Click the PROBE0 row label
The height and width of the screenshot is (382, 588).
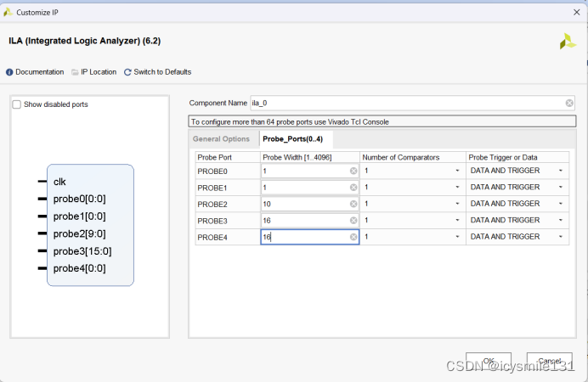pyautogui.click(x=212, y=171)
